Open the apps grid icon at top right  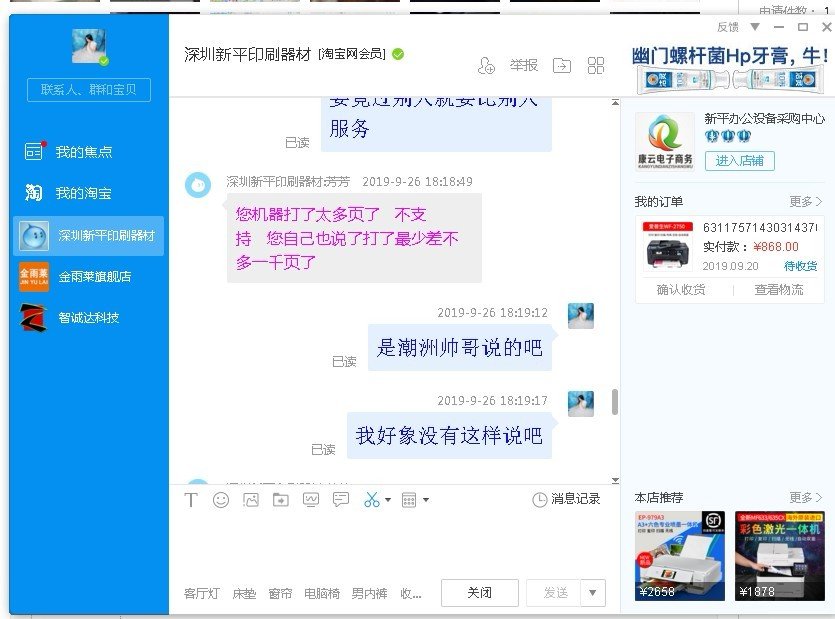[x=596, y=64]
